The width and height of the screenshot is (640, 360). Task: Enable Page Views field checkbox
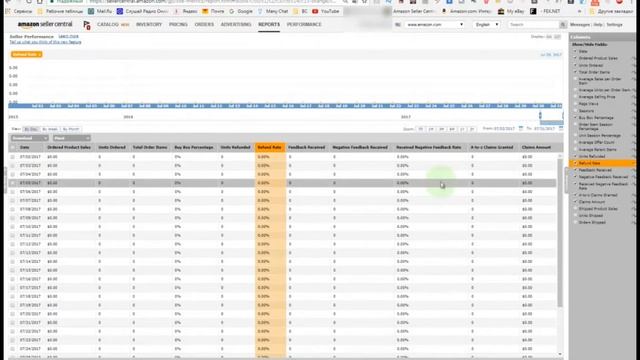(x=576, y=104)
